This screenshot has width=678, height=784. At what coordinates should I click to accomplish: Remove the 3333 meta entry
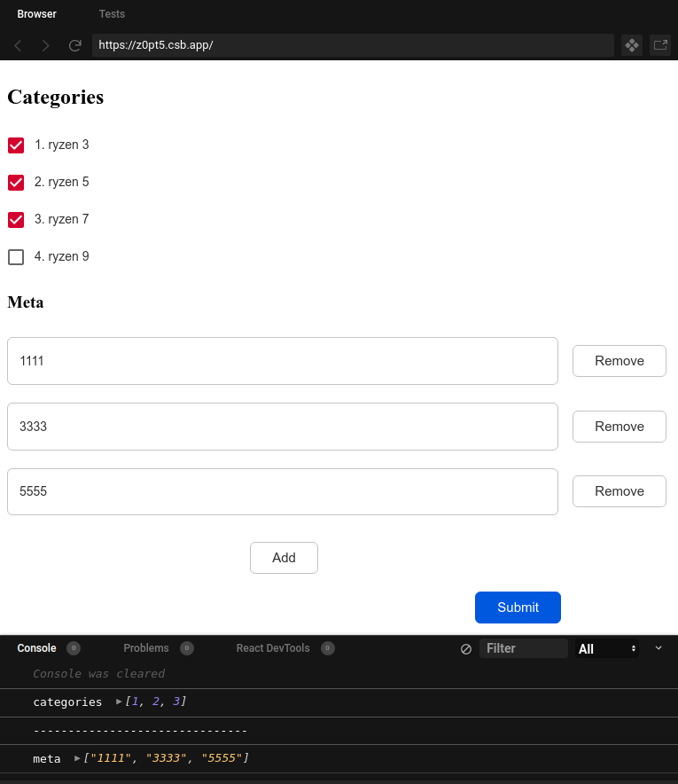(619, 427)
